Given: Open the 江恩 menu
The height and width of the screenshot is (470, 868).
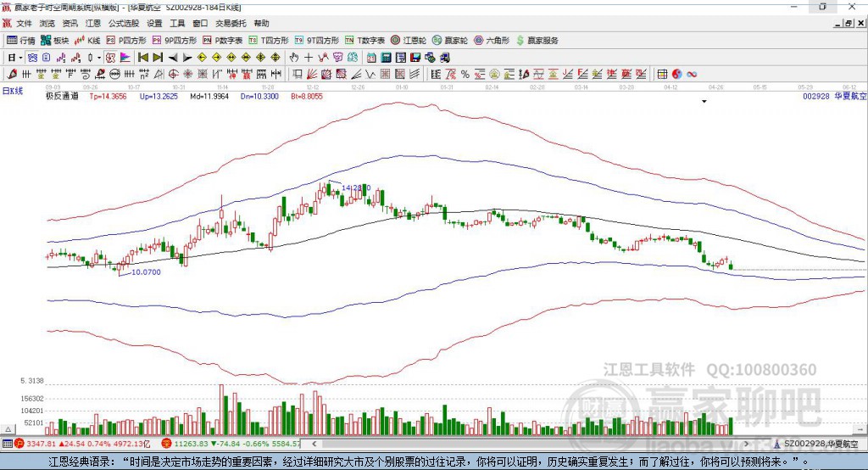Looking at the screenshot, I should pos(93,23).
